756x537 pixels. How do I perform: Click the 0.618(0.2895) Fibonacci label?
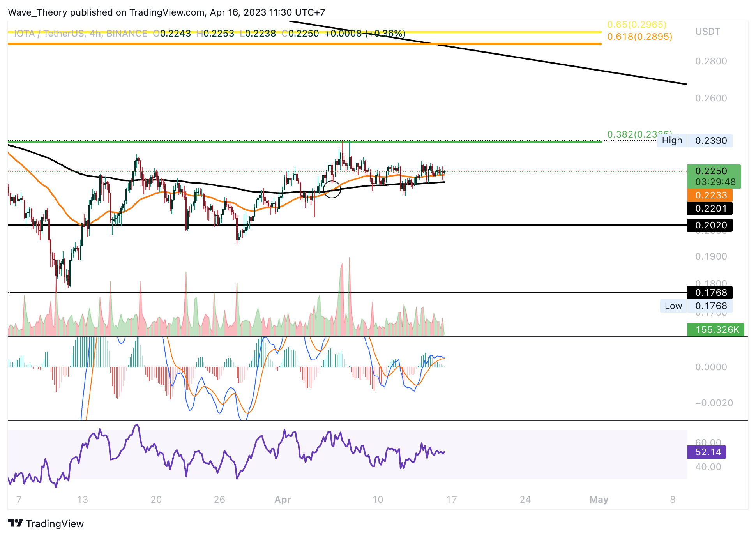pos(639,37)
